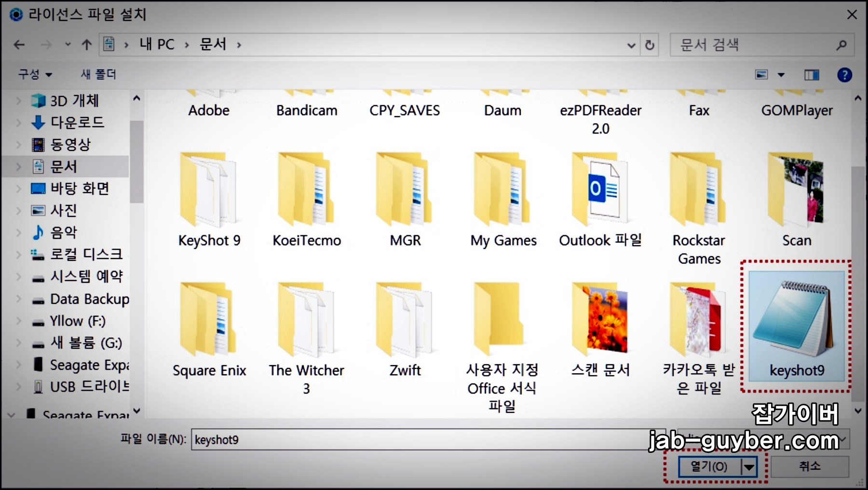Click 내 PC in the breadcrumb
The height and width of the screenshot is (490, 868).
point(157,45)
